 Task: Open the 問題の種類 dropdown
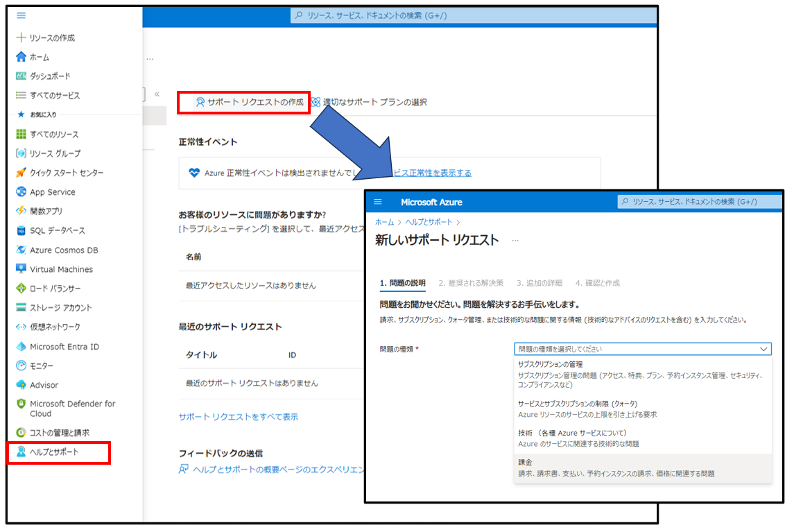[x=641, y=349]
